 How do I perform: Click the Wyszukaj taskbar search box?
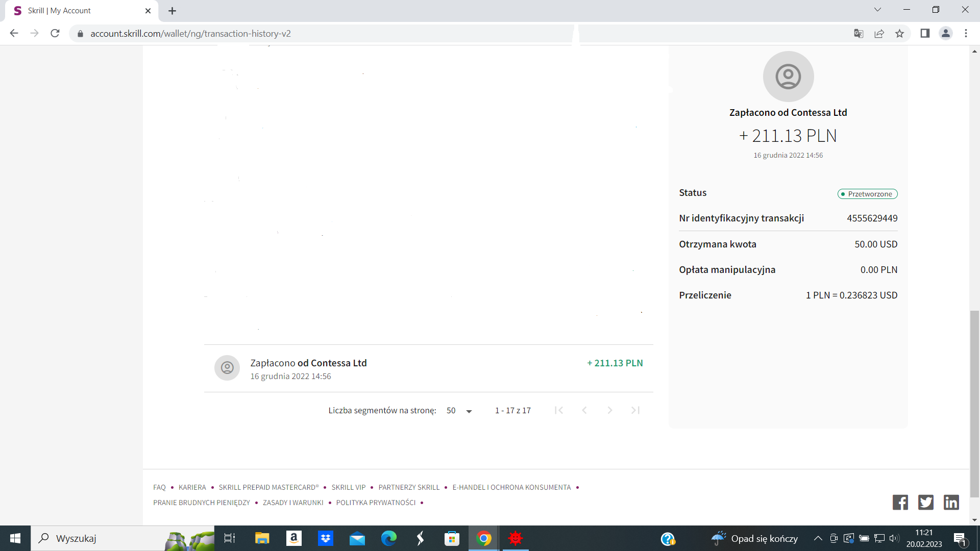point(122,538)
